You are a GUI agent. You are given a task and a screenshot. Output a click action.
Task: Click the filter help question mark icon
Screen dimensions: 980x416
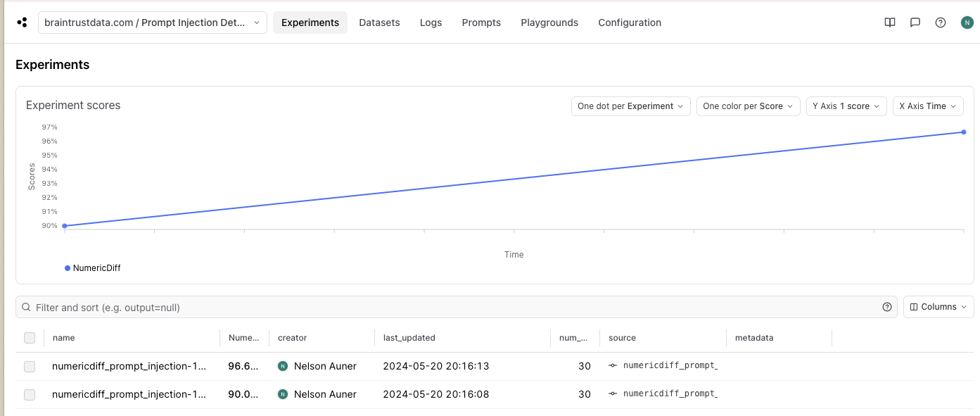click(x=887, y=307)
